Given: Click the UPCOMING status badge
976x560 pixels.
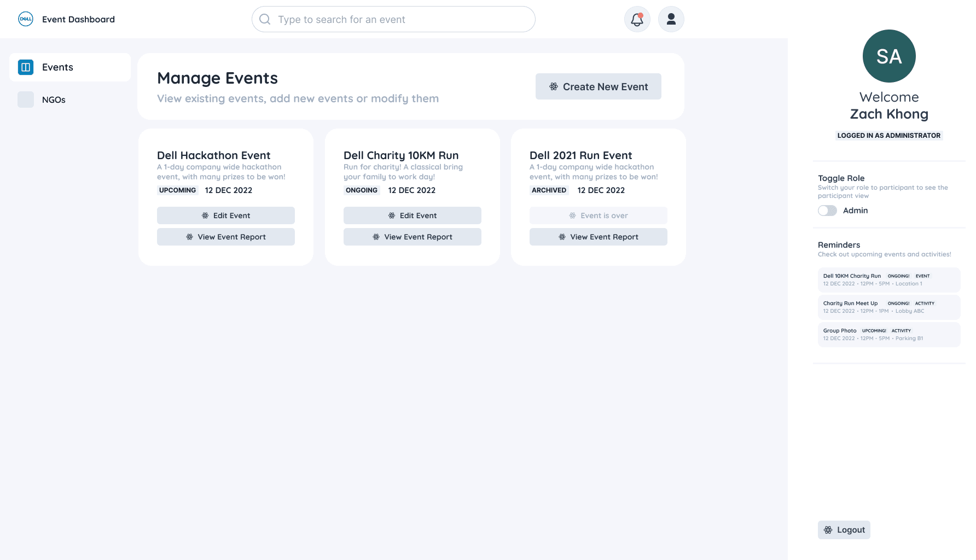Looking at the screenshot, I should point(178,190).
